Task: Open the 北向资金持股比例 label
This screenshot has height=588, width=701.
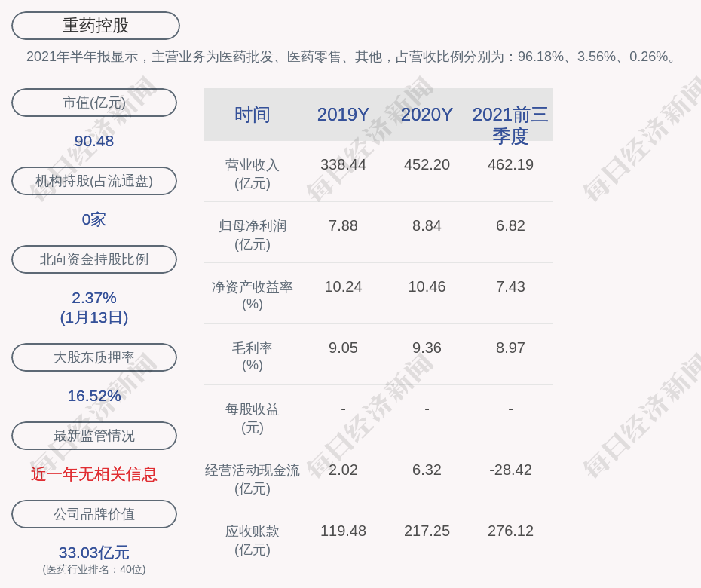Action: point(94,259)
